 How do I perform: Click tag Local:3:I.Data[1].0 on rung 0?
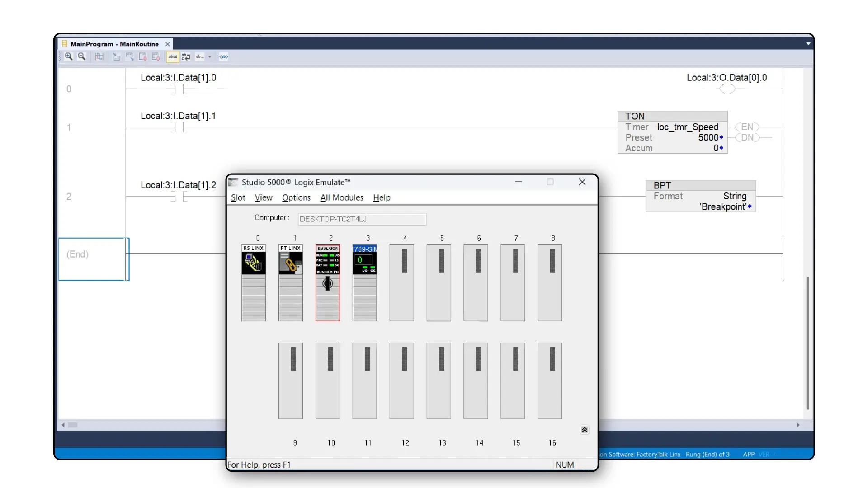click(x=178, y=78)
